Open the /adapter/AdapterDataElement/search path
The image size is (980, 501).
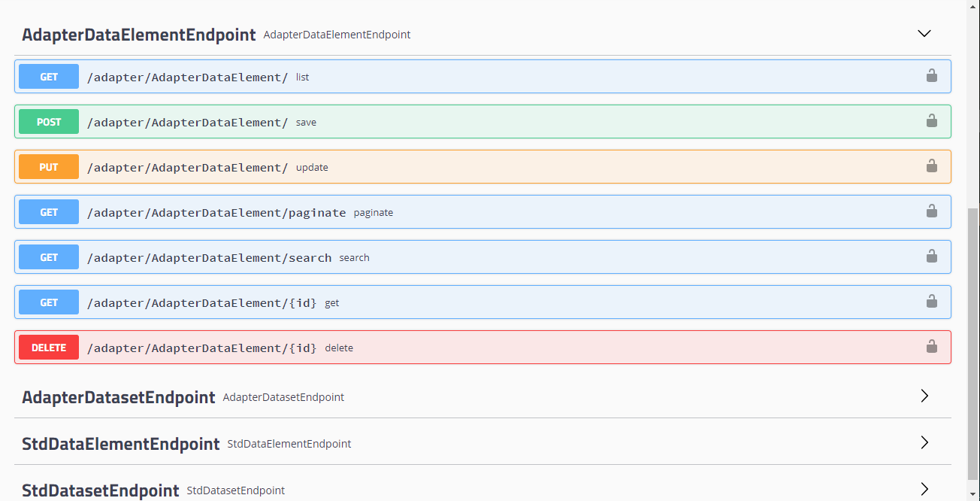click(209, 258)
